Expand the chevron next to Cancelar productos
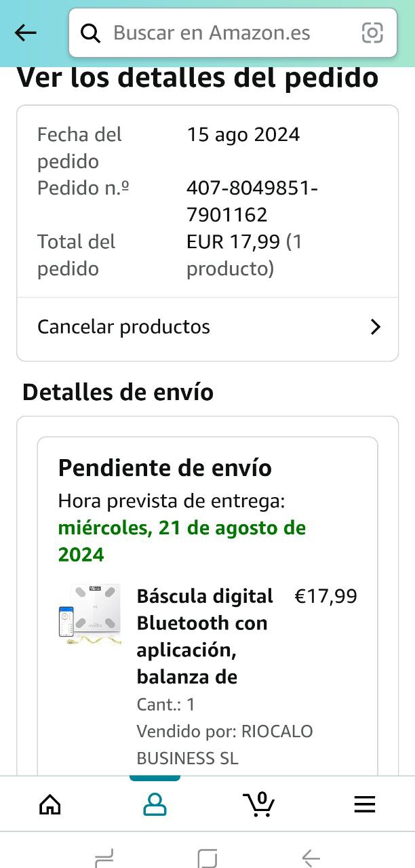415x868 pixels. (376, 327)
